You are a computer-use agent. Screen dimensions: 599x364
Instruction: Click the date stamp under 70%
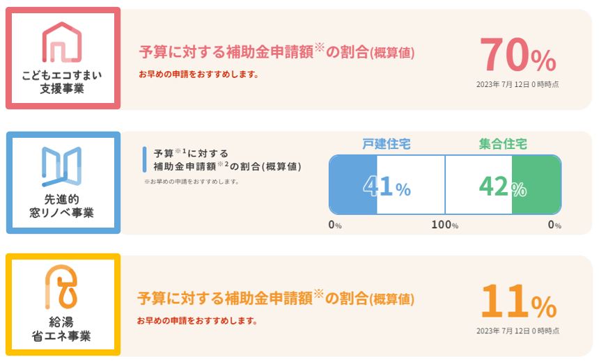point(517,84)
